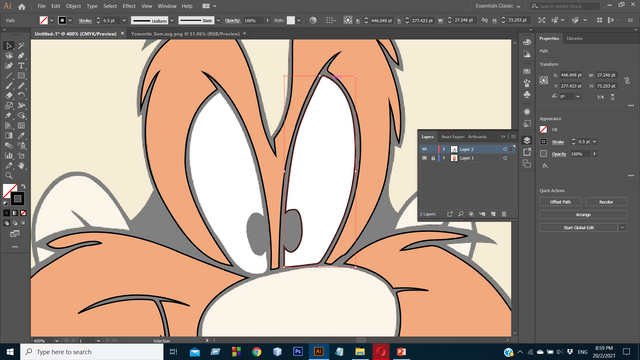The width and height of the screenshot is (640, 360).
Task: Click Fill swatch in Properties Appearance
Action: [544, 129]
